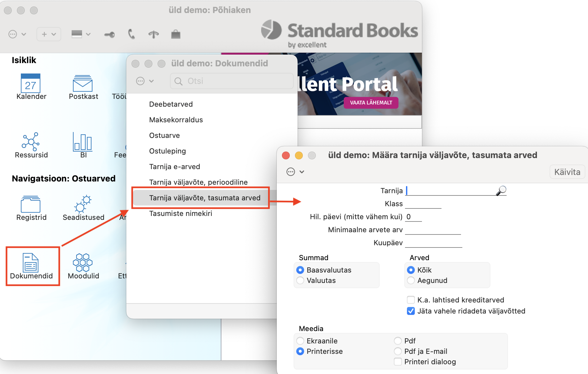Open the Registrid folder icon
The image size is (588, 374).
31,205
